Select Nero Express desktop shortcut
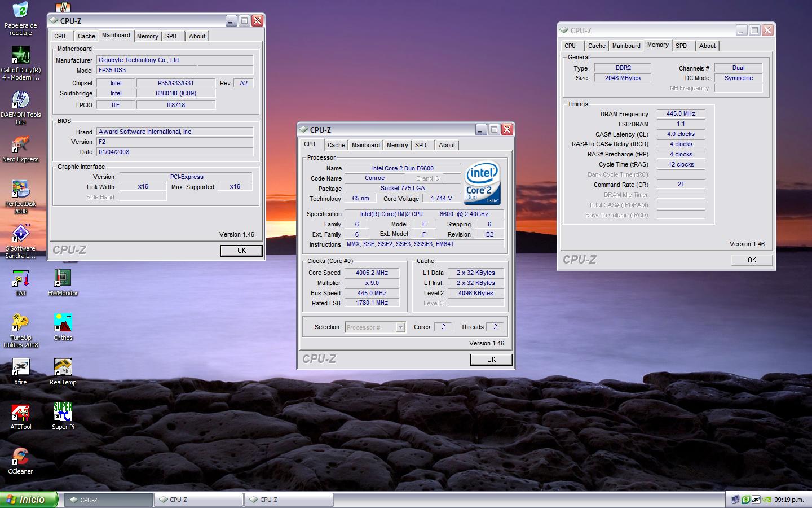Viewport: 812px width, 508px height. [20, 148]
